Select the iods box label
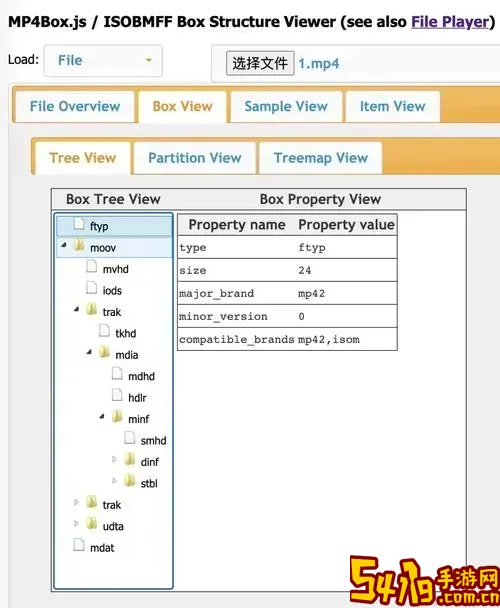Image resolution: width=500 pixels, height=608 pixels. pyautogui.click(x=112, y=291)
